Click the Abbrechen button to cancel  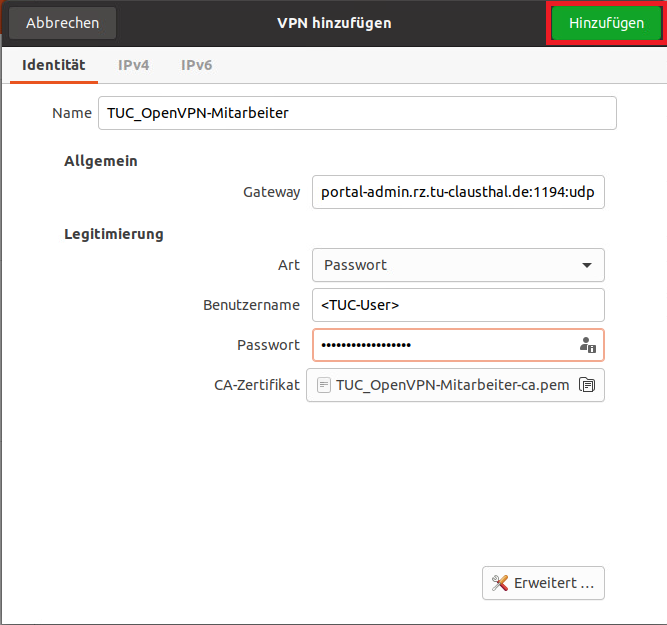[x=62, y=23]
